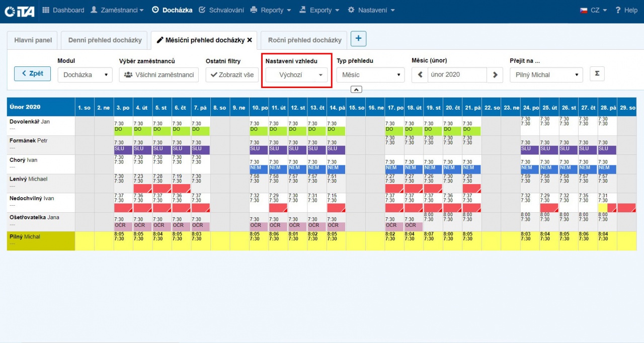Click the Zobrazit vše filter button
Image resolution: width=644 pixels, height=343 pixels.
click(232, 75)
